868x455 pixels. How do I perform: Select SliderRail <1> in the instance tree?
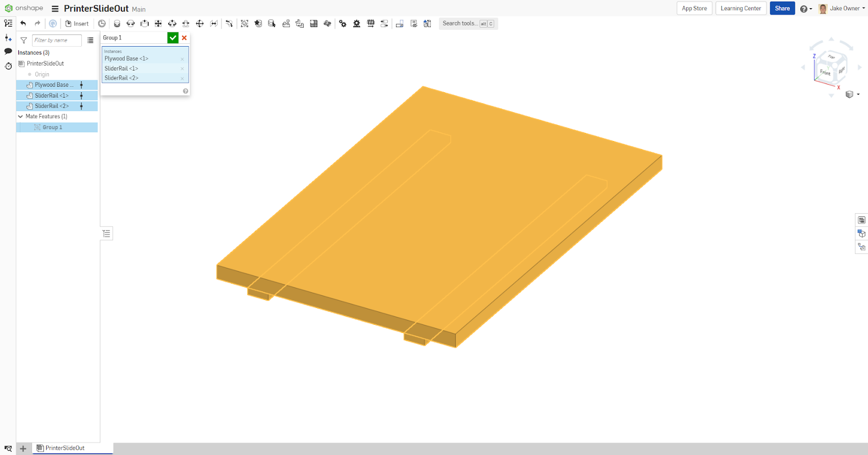click(x=52, y=95)
